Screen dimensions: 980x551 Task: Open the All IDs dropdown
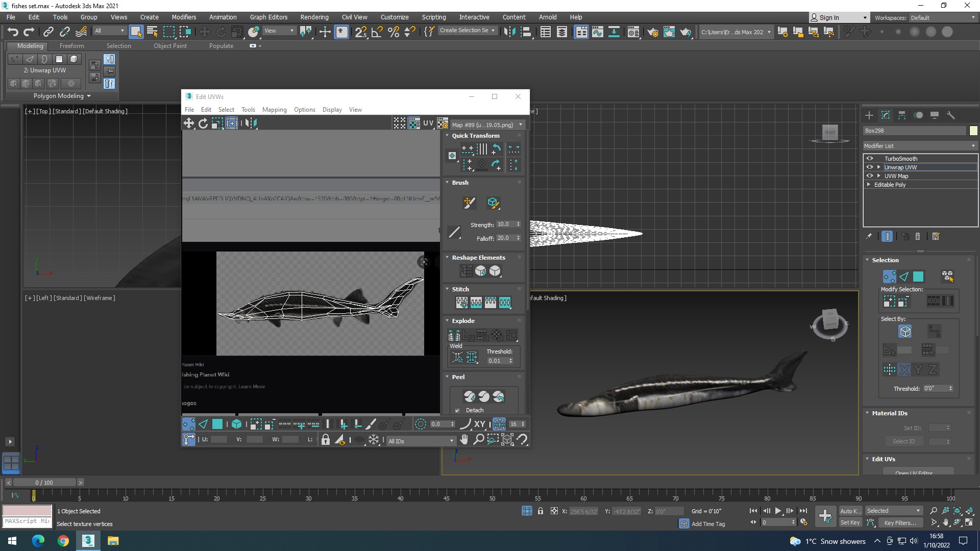point(421,441)
